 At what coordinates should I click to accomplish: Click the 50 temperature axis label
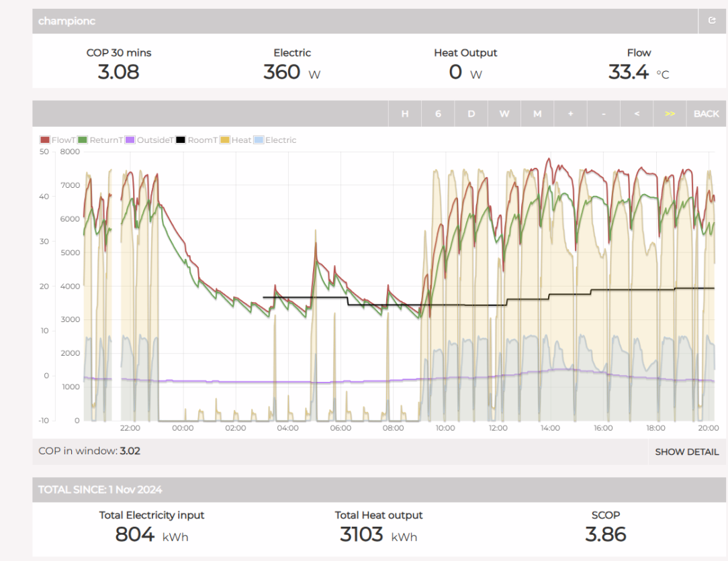44,152
